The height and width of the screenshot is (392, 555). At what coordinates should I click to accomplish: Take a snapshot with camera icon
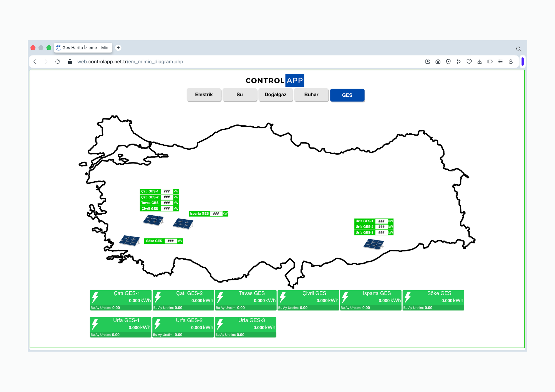438,62
